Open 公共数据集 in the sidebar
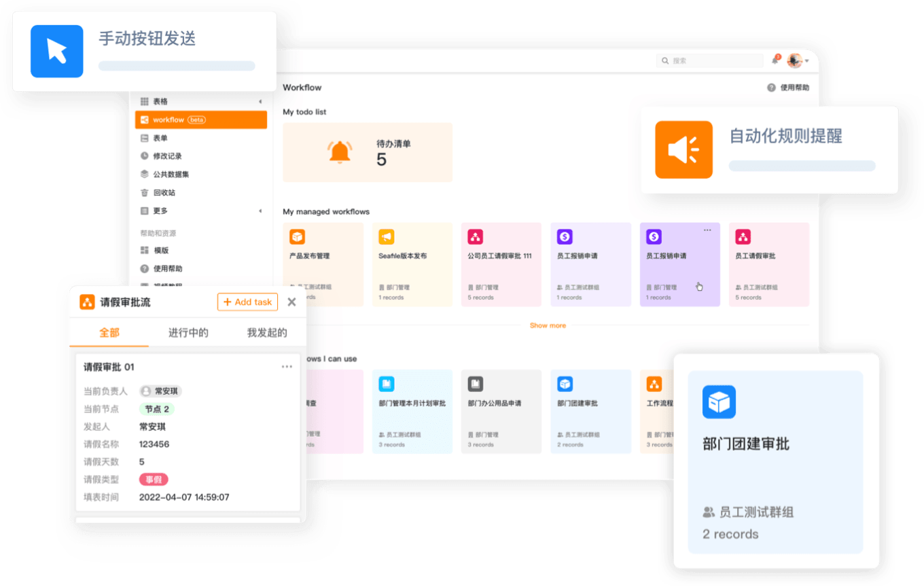 coord(171,174)
